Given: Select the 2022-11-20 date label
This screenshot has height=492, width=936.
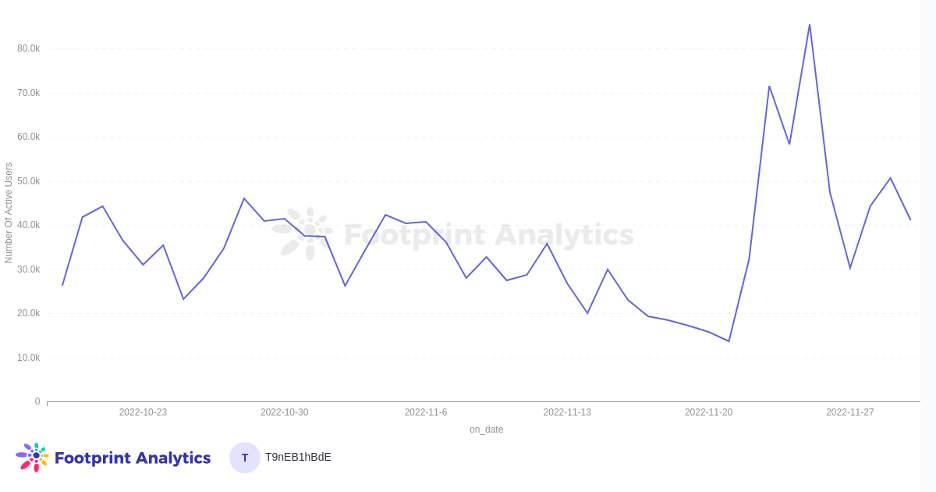Looking at the screenshot, I should pos(708,412).
